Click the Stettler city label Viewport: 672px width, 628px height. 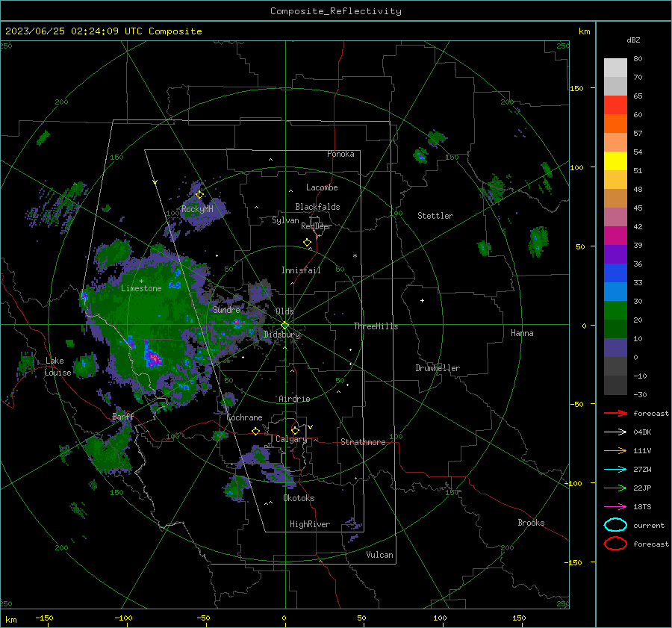point(435,216)
